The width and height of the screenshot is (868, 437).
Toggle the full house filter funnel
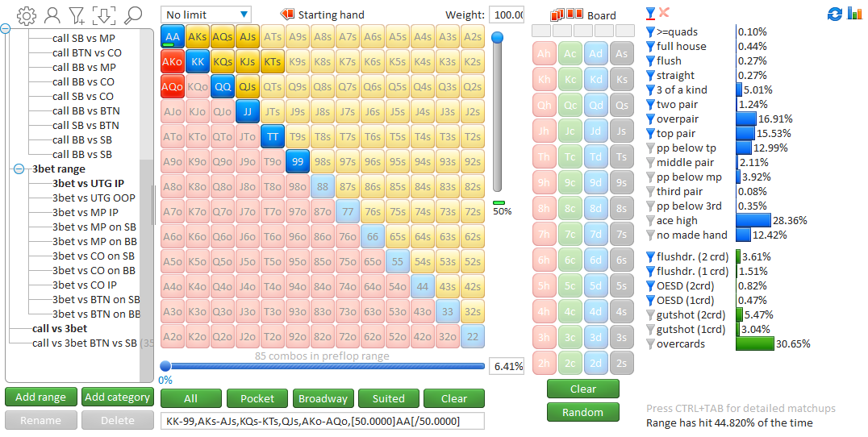point(651,47)
